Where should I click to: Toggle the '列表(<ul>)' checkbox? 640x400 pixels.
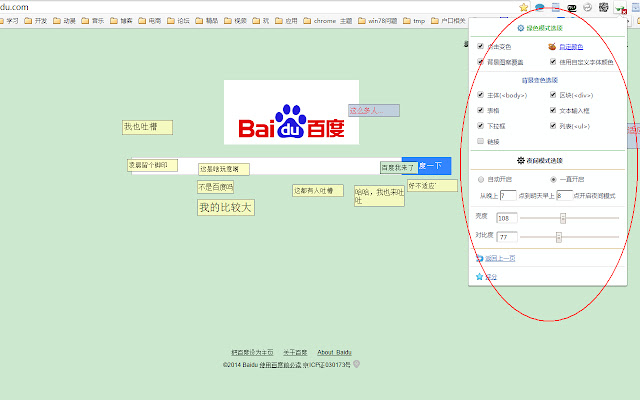(x=553, y=126)
